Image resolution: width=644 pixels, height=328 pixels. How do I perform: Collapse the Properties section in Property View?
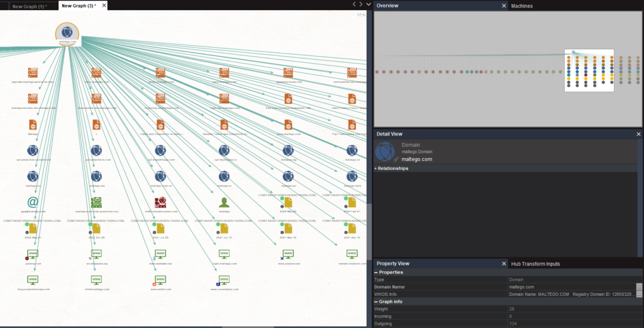coord(376,273)
